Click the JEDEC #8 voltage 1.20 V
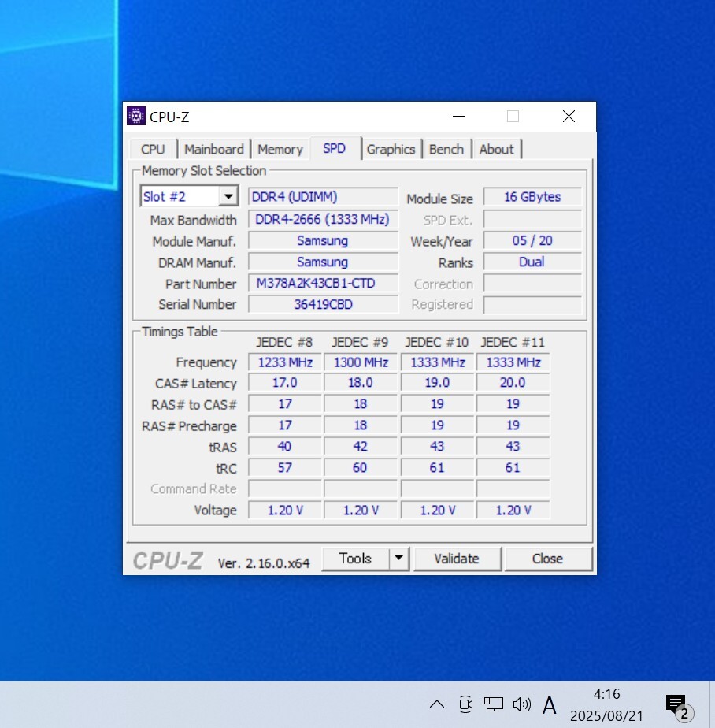Viewport: 715px width, 728px height. (285, 511)
